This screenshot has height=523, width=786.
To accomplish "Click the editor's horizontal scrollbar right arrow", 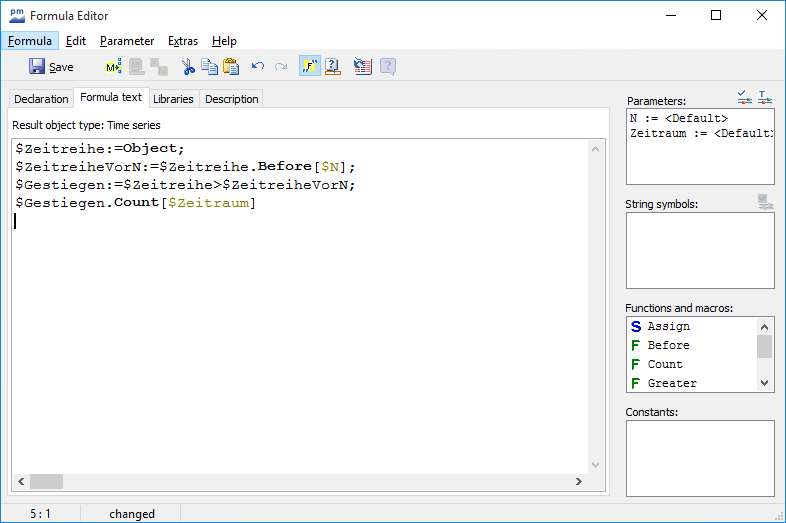I will (578, 481).
